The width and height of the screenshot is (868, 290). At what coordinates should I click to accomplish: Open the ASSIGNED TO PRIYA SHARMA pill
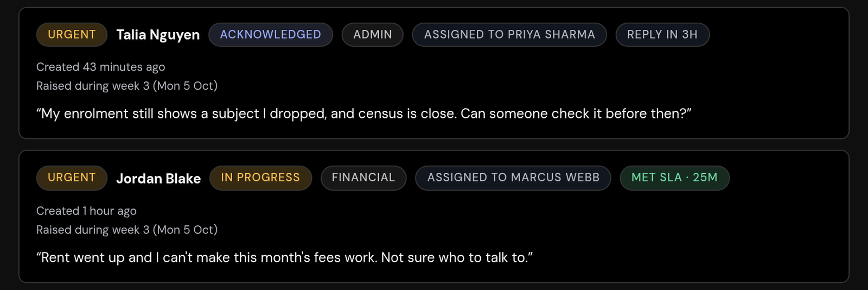point(509,35)
